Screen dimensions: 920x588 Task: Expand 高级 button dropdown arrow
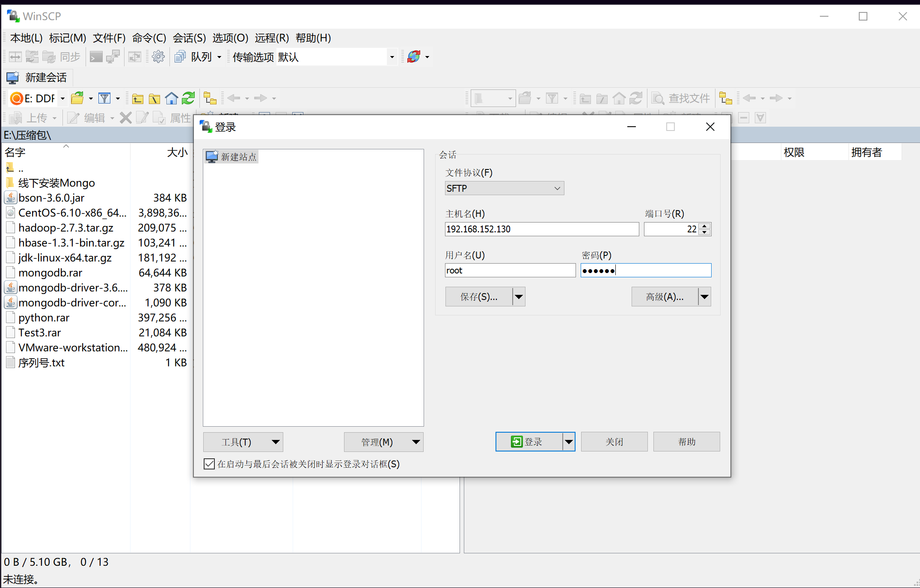[x=704, y=297]
